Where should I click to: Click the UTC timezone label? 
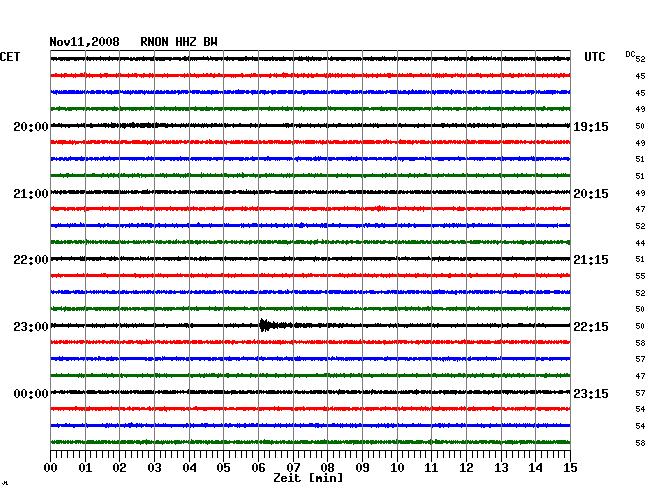click(594, 57)
